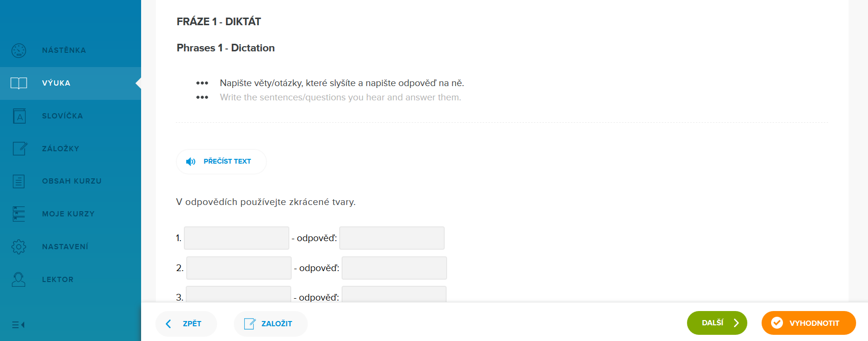The height and width of the screenshot is (341, 868).
Task: Collapse the sidebar with bottom toggle icon
Action: [18, 325]
